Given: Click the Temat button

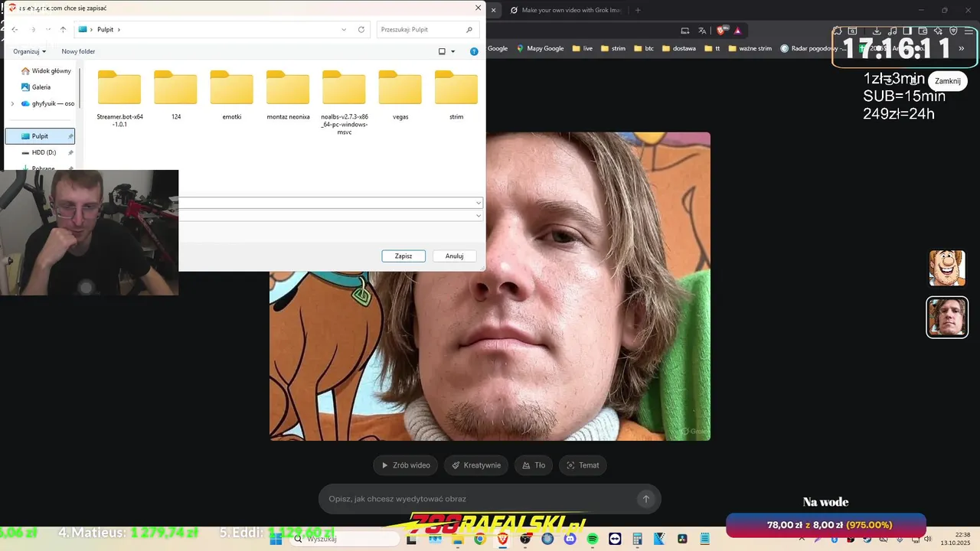Looking at the screenshot, I should 583,465.
